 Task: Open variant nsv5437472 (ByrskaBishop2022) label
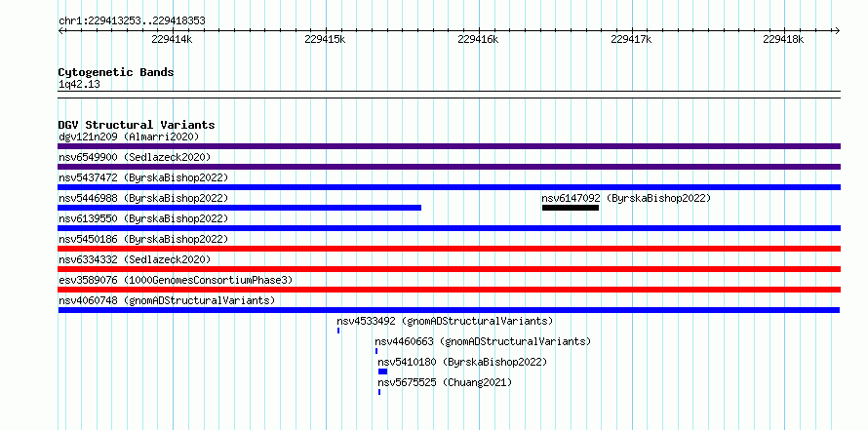[143, 177]
